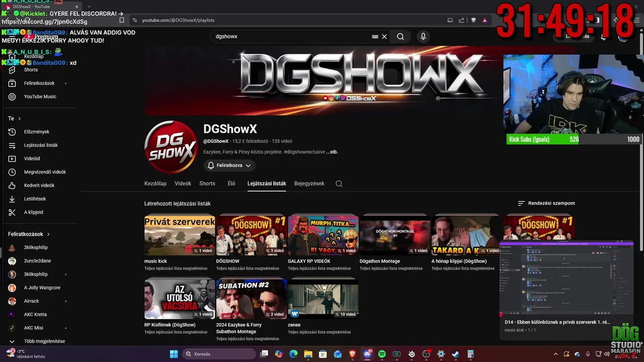This screenshot has height=362, width=644.
Task: Open the Feliratkozva subscription dropdown
Action: [x=229, y=165]
